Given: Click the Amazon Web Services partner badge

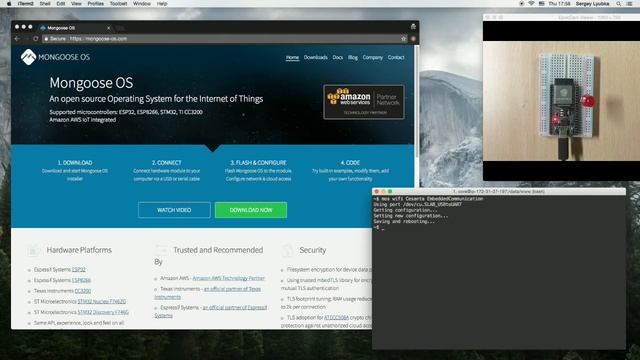Looking at the screenshot, I should 364,102.
